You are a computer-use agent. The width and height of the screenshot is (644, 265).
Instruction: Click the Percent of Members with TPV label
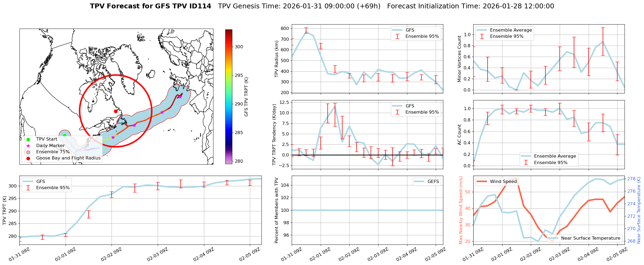[x=276, y=210]
